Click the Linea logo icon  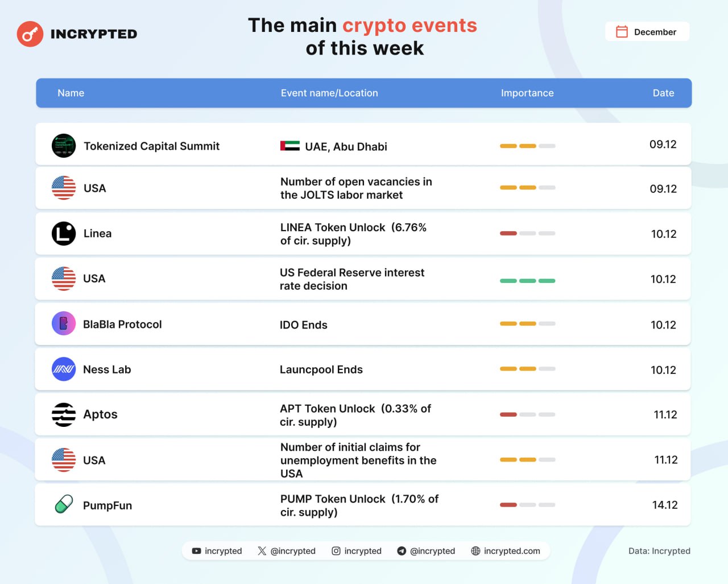pyautogui.click(x=64, y=233)
